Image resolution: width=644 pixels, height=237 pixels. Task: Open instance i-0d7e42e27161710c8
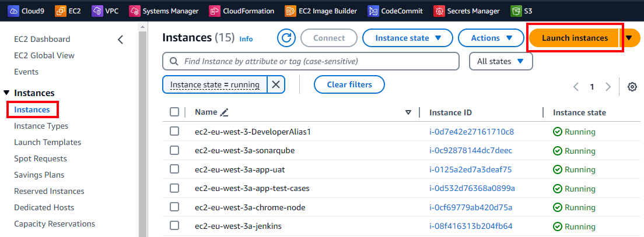pyautogui.click(x=472, y=132)
